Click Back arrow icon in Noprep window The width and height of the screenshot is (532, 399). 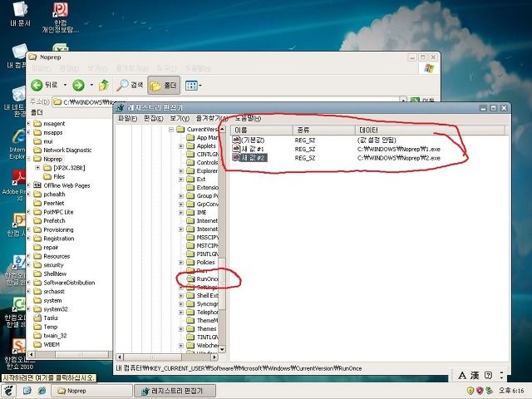[37, 85]
